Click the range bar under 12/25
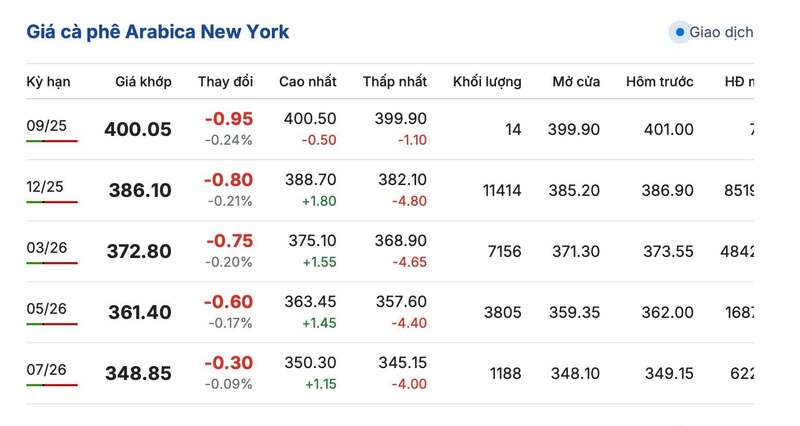 click(52, 202)
